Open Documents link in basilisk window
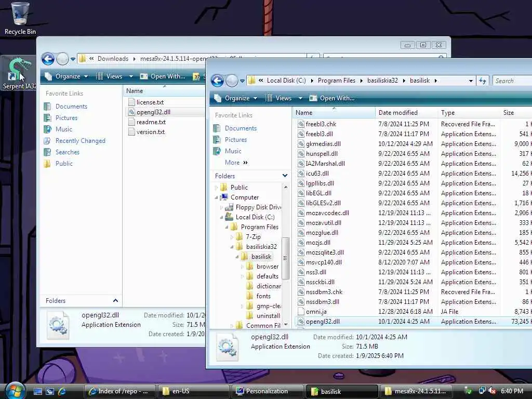The image size is (532, 399). [x=241, y=128]
